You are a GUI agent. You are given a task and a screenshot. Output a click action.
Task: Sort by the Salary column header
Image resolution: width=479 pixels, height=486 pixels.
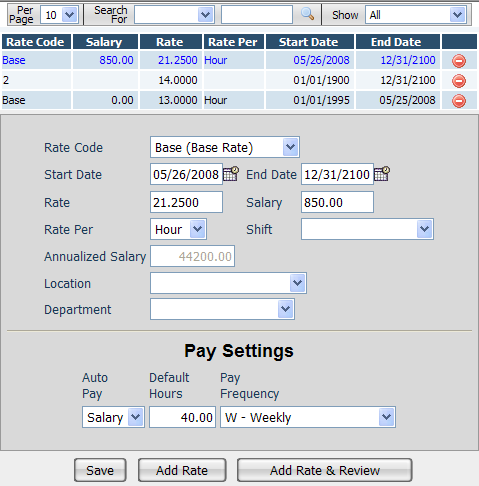click(x=105, y=42)
